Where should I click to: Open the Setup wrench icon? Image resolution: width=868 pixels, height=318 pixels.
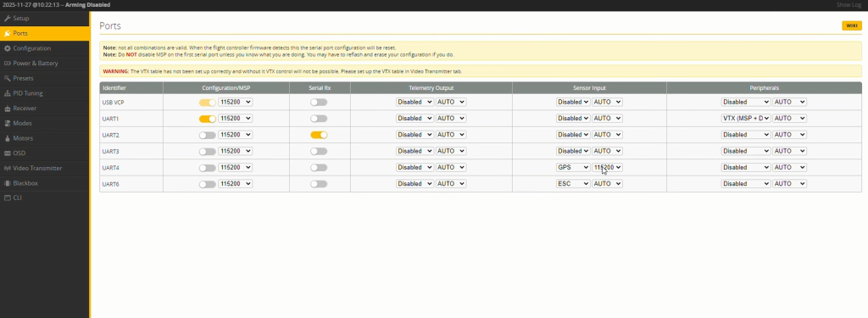7,19
